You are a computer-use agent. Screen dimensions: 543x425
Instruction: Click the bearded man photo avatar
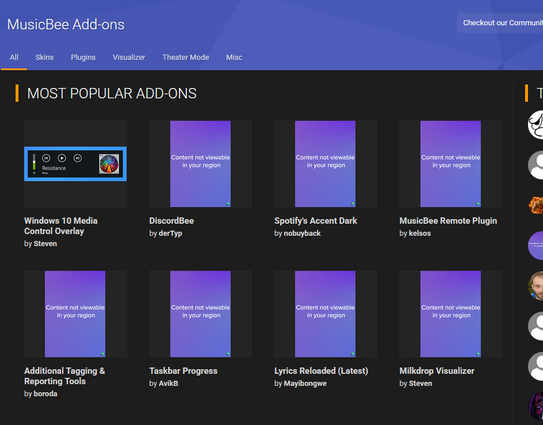point(536,286)
